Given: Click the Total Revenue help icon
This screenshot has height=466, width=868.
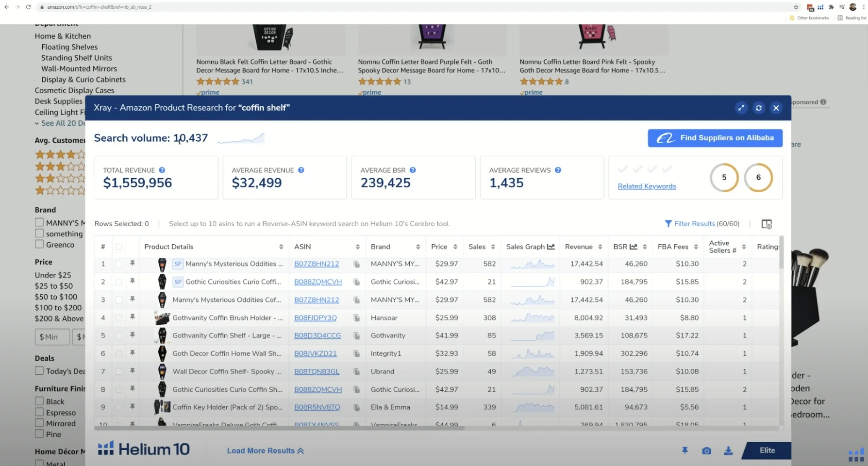Looking at the screenshot, I should click(x=162, y=170).
